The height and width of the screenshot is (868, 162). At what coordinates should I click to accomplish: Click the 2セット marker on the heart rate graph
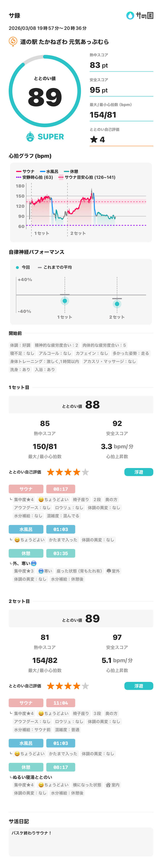(78, 233)
